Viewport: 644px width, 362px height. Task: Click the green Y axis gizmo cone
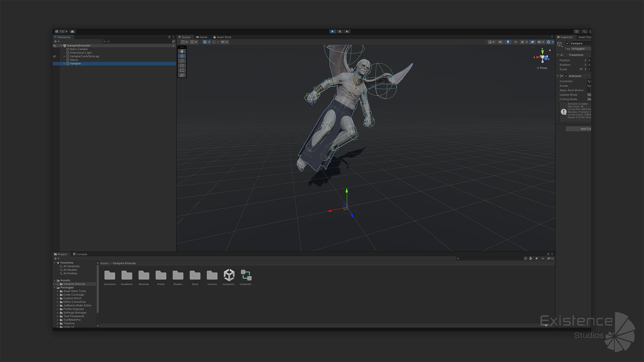pyautogui.click(x=542, y=52)
